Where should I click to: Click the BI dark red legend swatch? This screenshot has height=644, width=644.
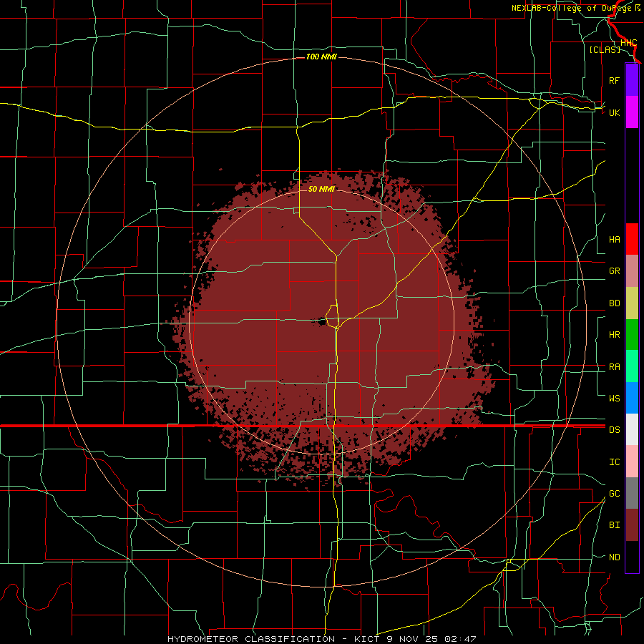pos(632,525)
